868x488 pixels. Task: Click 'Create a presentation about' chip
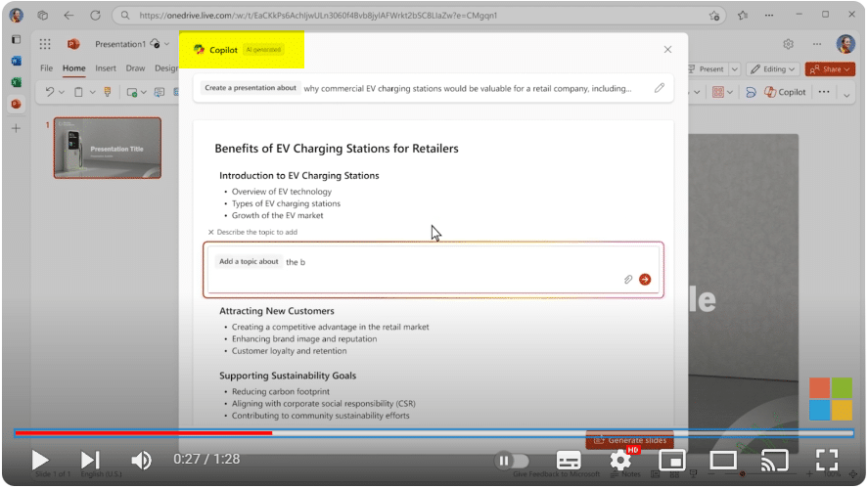coord(251,88)
